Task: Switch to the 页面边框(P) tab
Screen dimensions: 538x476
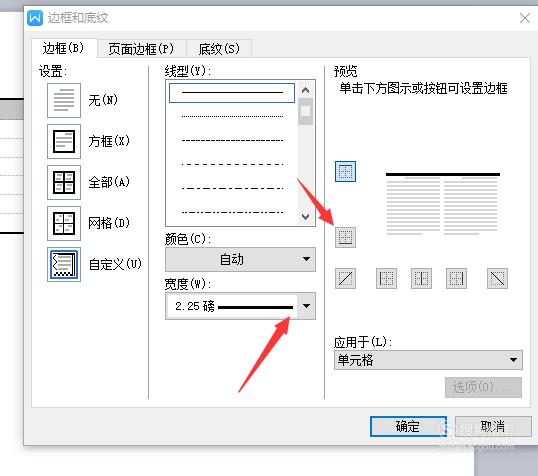Action: 141,49
